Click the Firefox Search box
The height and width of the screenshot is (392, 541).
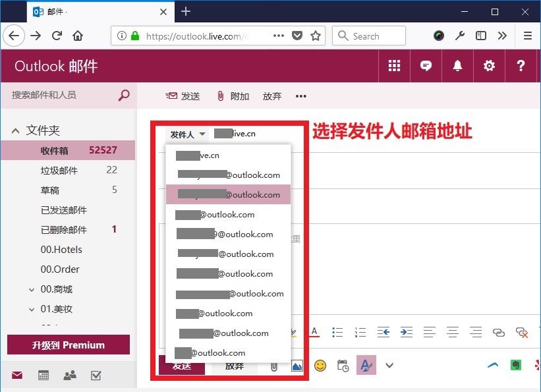click(x=369, y=36)
